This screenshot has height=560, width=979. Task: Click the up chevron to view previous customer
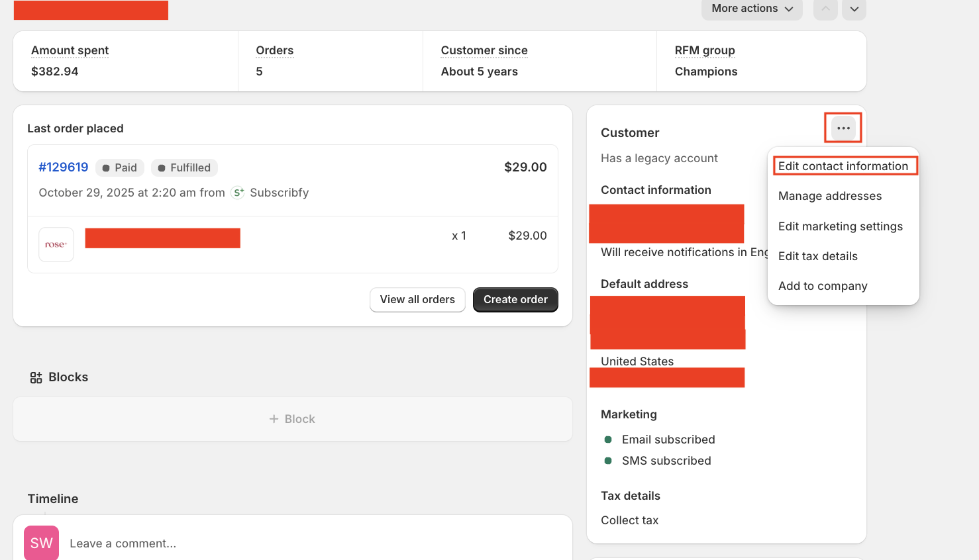[825, 9]
